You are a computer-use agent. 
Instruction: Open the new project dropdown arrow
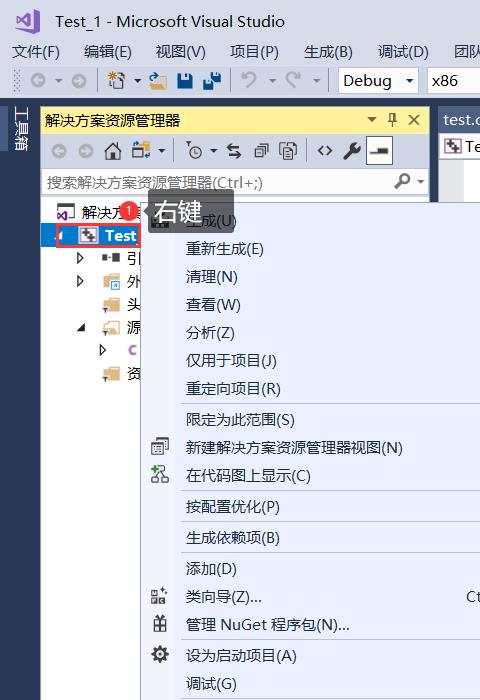(x=138, y=81)
